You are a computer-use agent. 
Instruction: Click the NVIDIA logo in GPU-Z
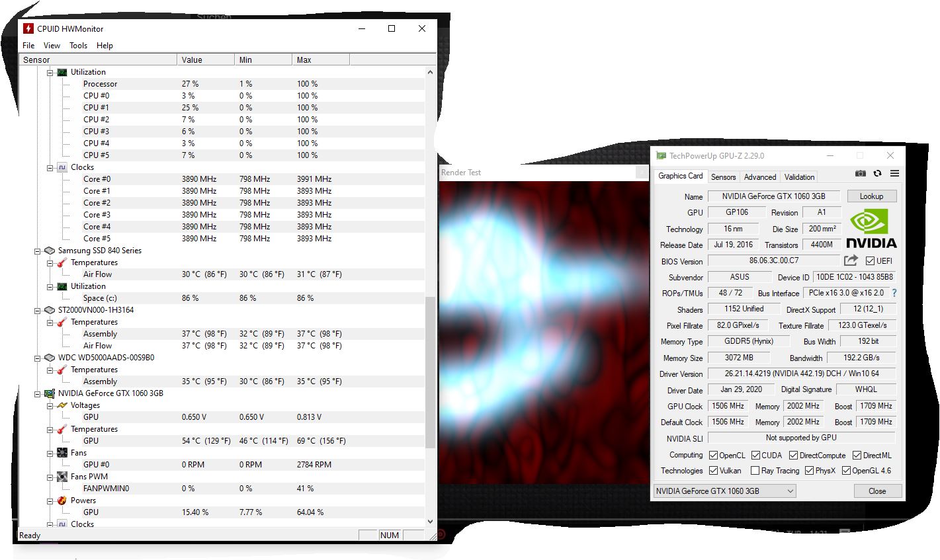tap(871, 228)
